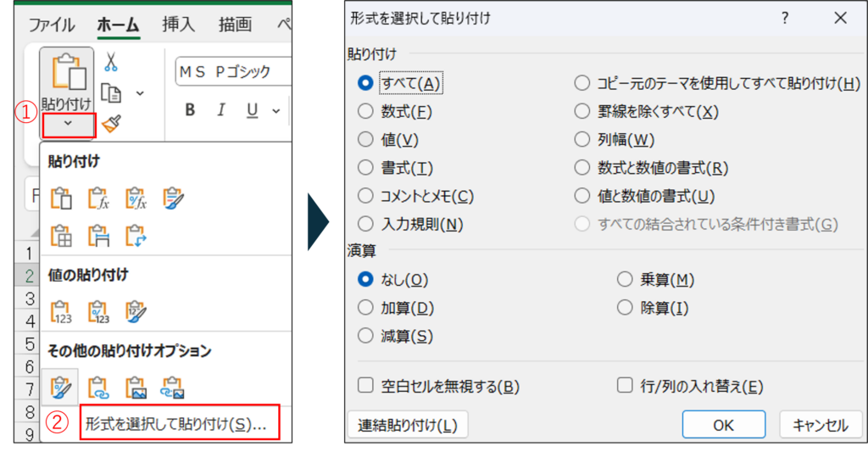Choose Paste as Picture icon
This screenshot has width=868, height=452.
pos(136,388)
